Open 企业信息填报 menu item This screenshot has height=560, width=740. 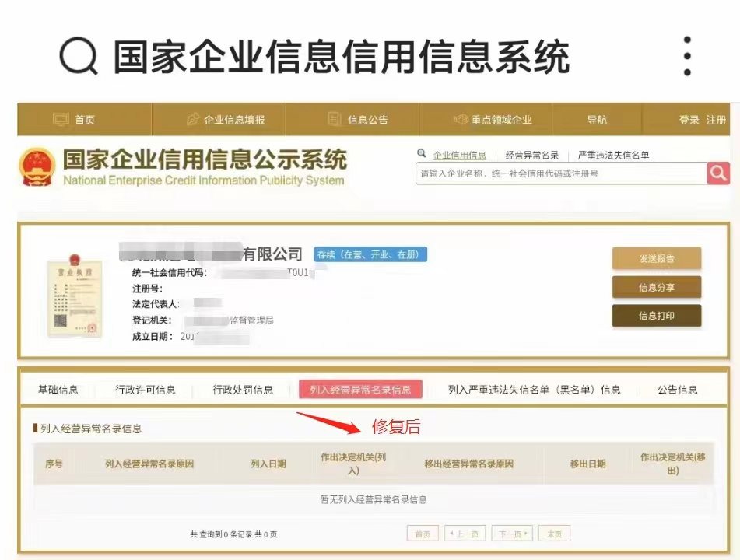click(x=234, y=120)
